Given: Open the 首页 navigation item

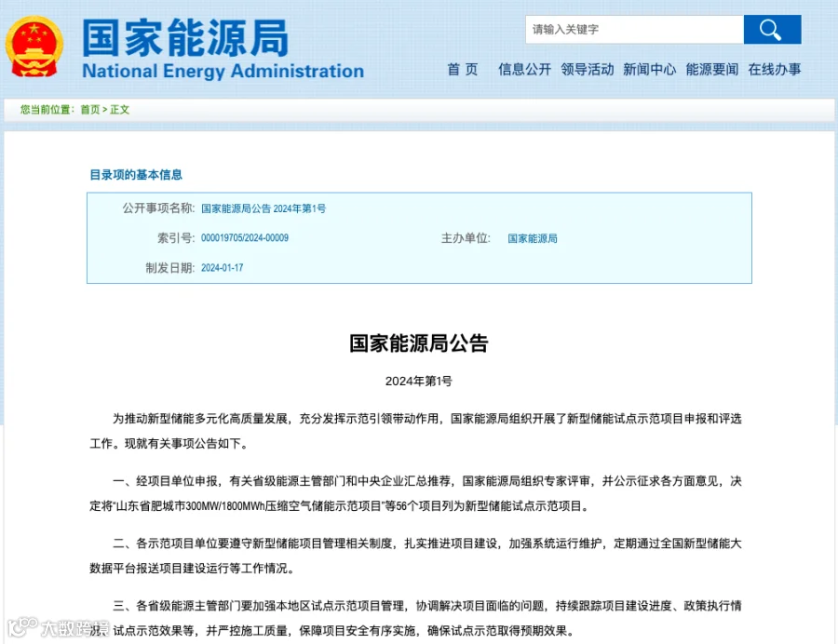Looking at the screenshot, I should point(462,70).
